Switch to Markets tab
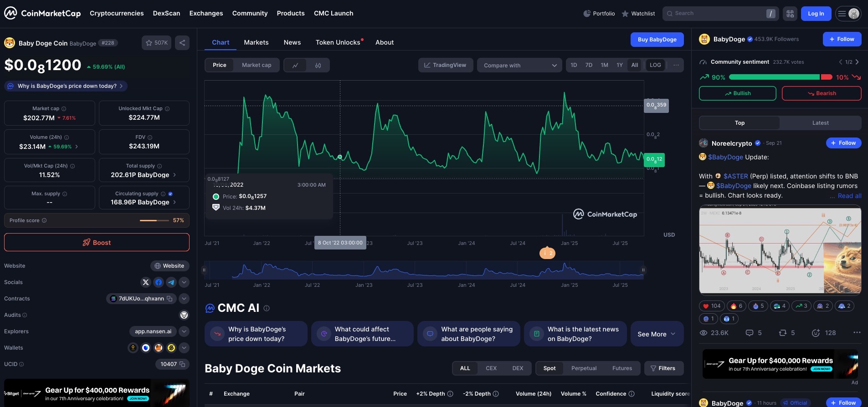The width and height of the screenshot is (868, 407). pos(256,42)
